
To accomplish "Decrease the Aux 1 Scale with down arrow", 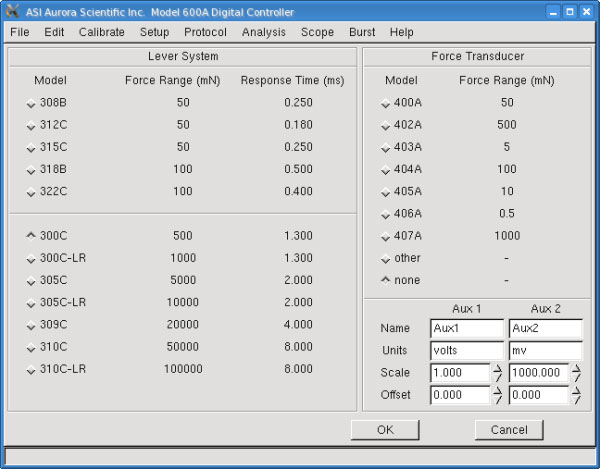I will click(x=497, y=378).
